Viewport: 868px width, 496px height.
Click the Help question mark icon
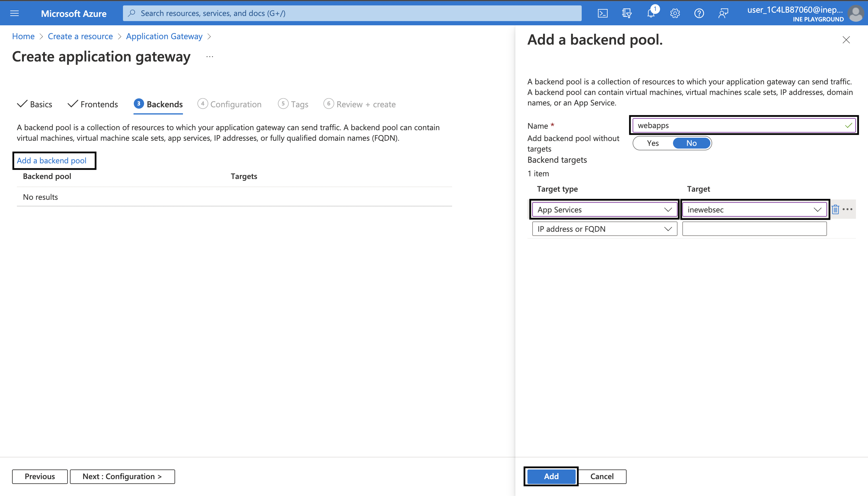(x=699, y=13)
